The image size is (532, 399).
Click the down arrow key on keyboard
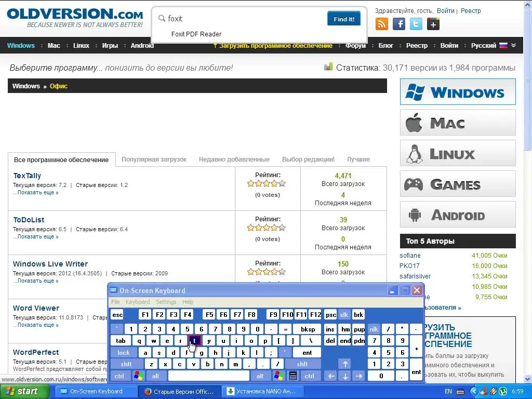345,376
